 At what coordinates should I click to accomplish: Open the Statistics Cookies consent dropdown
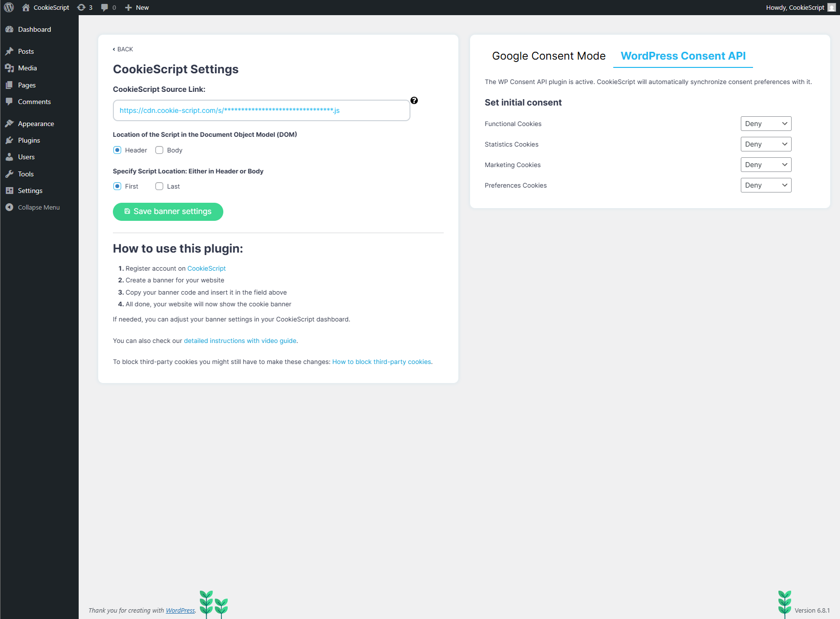(x=766, y=144)
